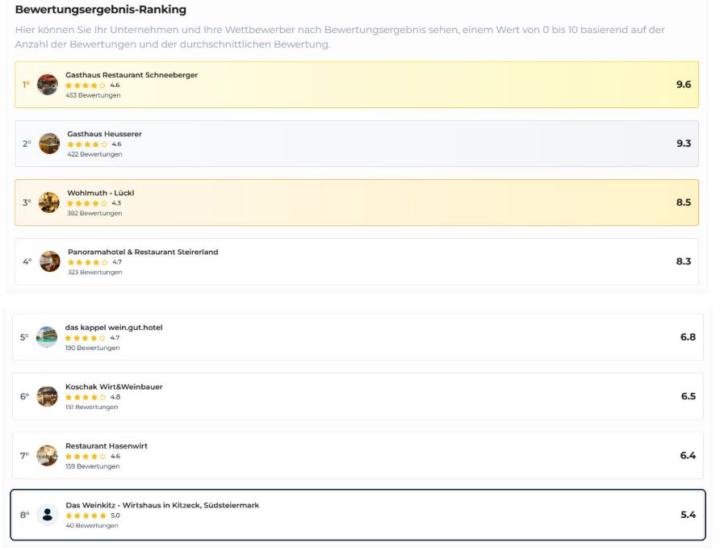Viewport: 720px width, 551px height.
Task: Click the 6° rank label
Action: click(x=24, y=397)
